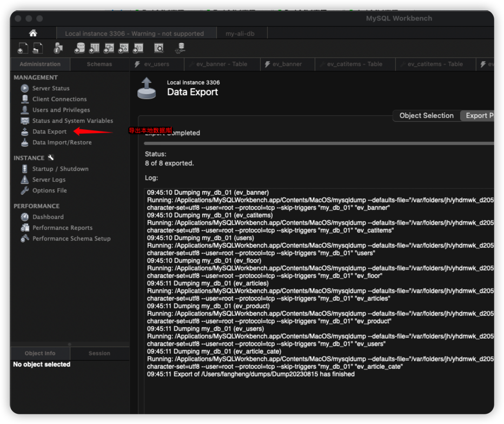Create a new function icon

(x=138, y=48)
